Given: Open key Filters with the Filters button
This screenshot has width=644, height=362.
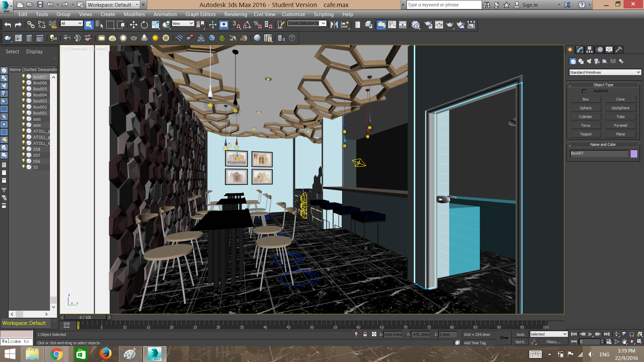Looking at the screenshot, I should coord(553,341).
